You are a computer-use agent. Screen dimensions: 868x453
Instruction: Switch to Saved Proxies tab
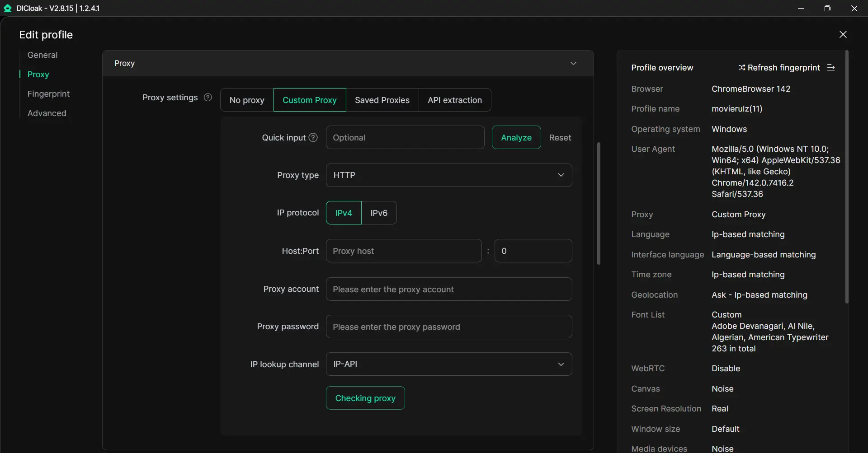pos(382,100)
